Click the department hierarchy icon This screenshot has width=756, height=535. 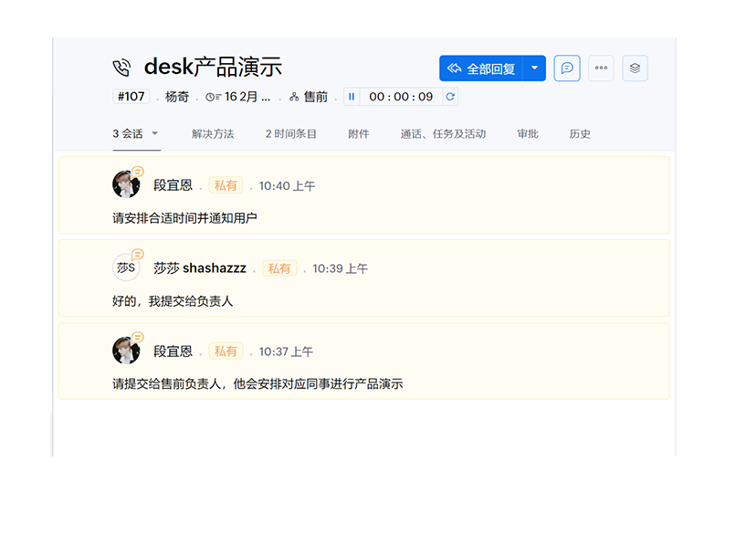coord(294,97)
